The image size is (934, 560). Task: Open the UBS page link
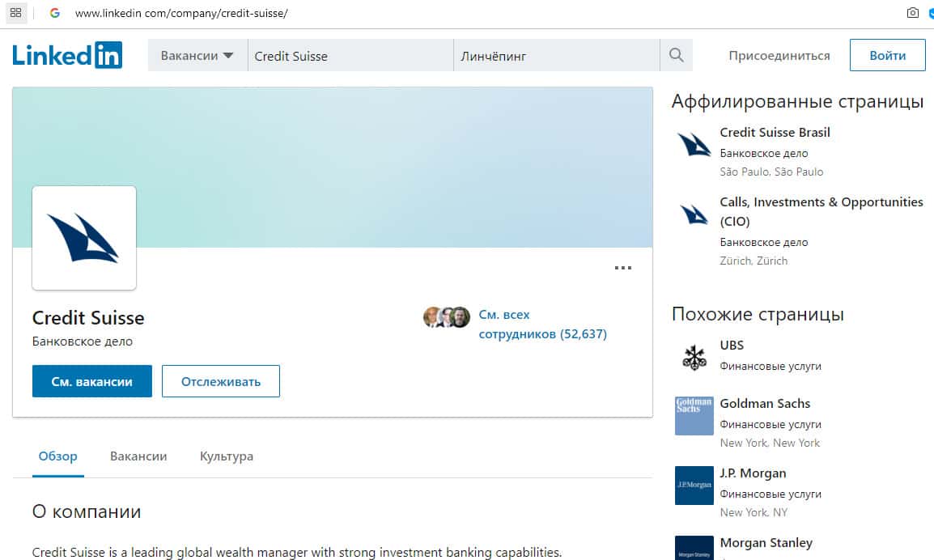[732, 345]
